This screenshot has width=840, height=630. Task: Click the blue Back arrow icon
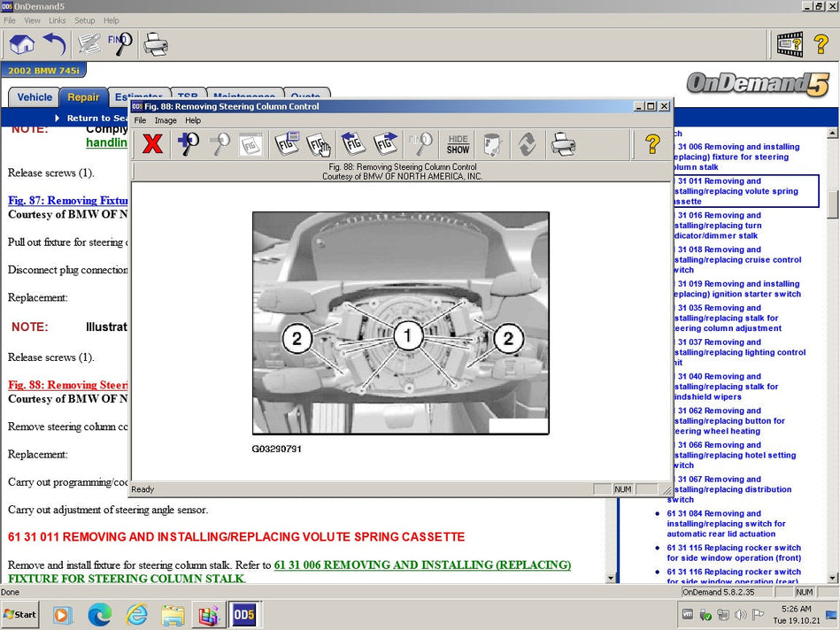click(55, 43)
